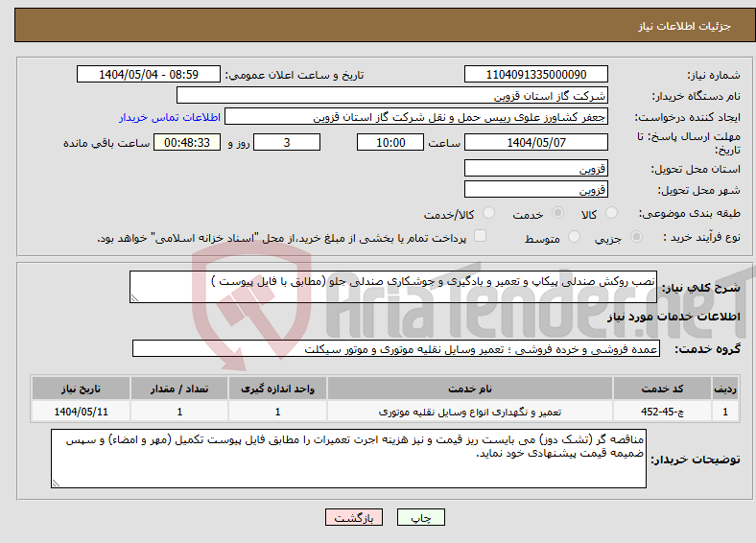Click the need number field 1104091335000090

(536, 74)
